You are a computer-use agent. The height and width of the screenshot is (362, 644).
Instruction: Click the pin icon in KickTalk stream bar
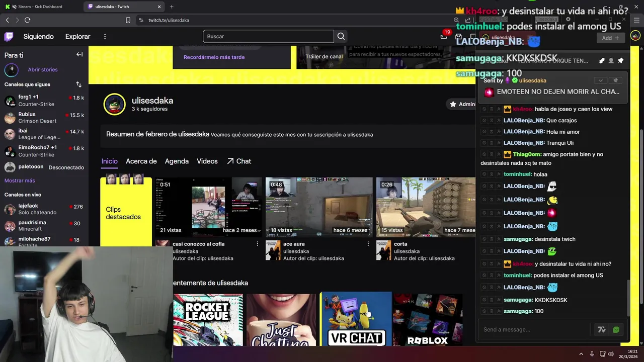(x=620, y=61)
